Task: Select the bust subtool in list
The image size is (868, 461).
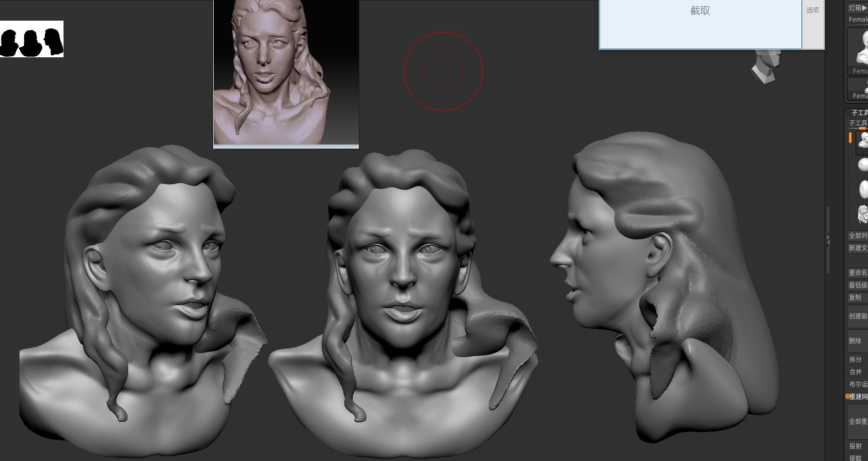Action: click(x=862, y=142)
